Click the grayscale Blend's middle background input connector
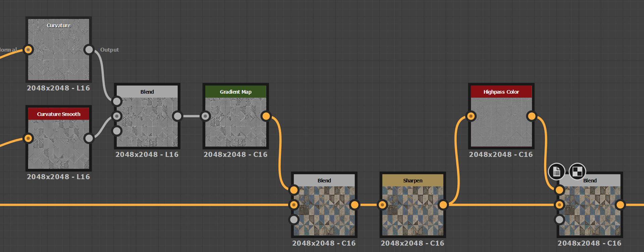The width and height of the screenshot is (644, 252). click(x=117, y=116)
